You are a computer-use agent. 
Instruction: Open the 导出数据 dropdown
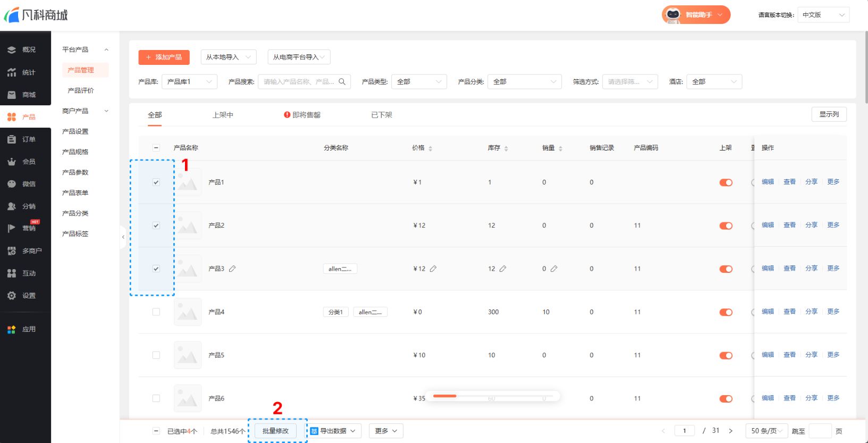333,431
